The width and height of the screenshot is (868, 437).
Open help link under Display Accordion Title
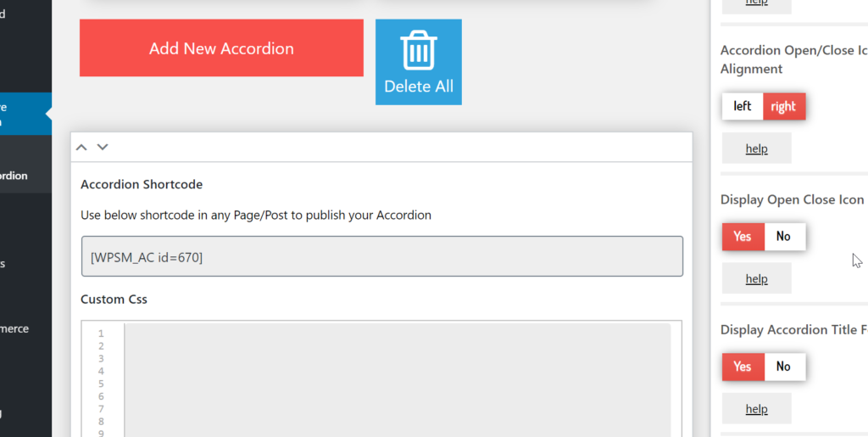756,409
